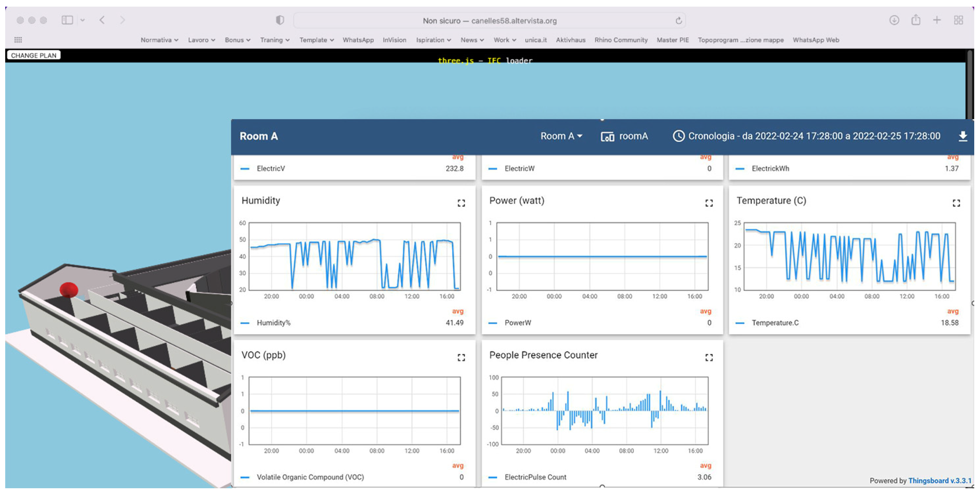Expand the Template bookmarks folder
The width and height of the screenshot is (980, 494).
(316, 40)
